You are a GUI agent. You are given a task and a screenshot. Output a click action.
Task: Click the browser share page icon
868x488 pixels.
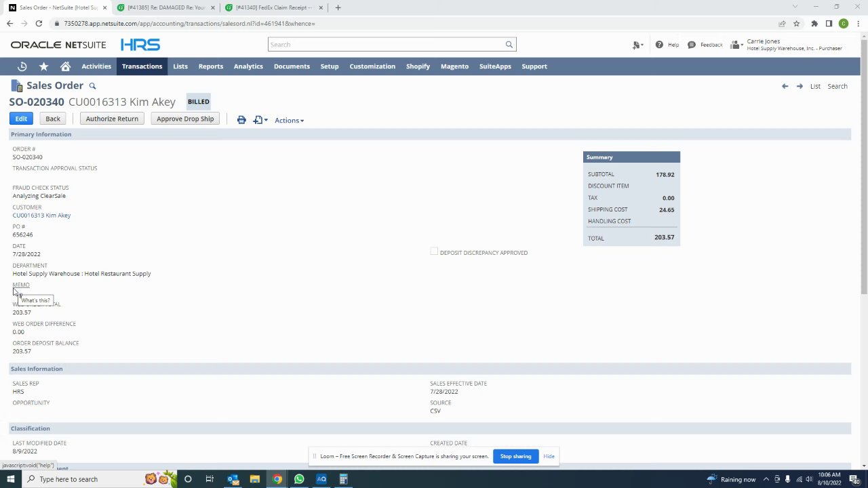782,24
